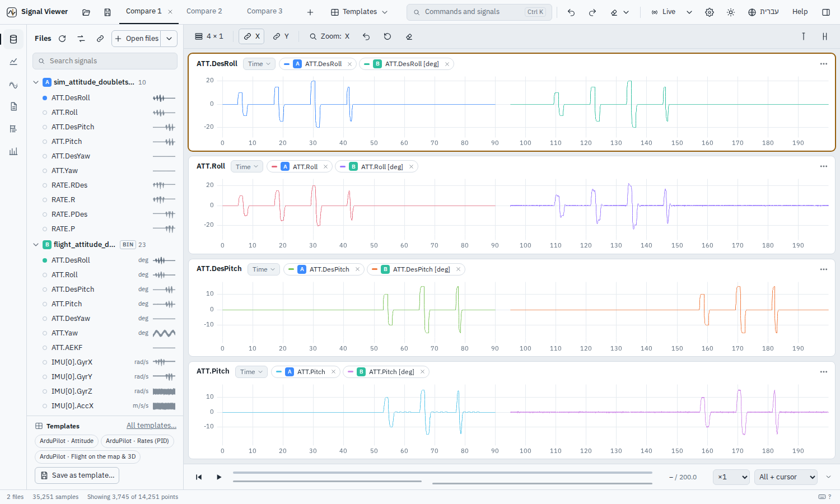Open the sidebar wave icon

(13, 85)
